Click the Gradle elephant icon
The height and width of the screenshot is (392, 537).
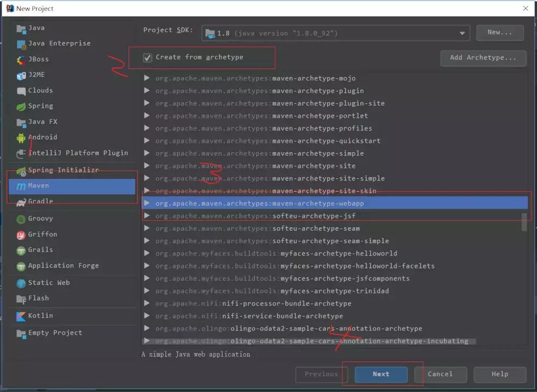21,202
